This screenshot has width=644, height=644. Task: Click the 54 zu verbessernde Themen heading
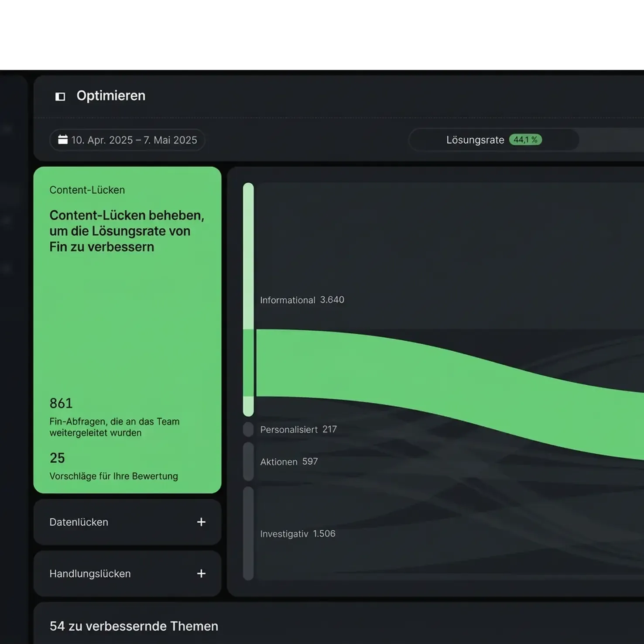(x=134, y=626)
